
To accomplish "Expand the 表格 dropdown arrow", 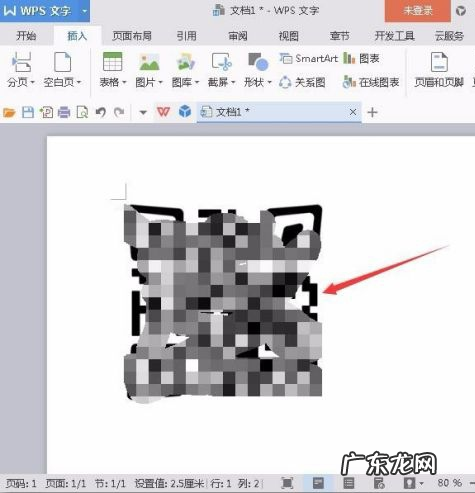I will tap(124, 82).
